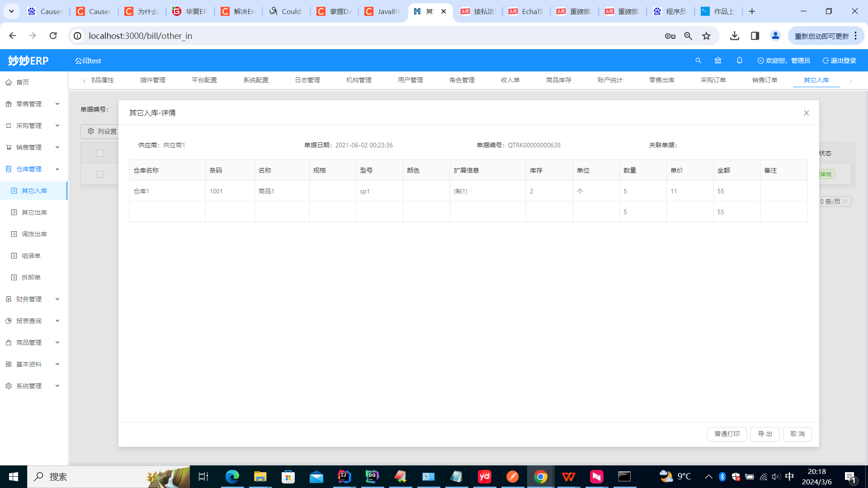Expand 销售管理 sidebar menu section

point(33,147)
